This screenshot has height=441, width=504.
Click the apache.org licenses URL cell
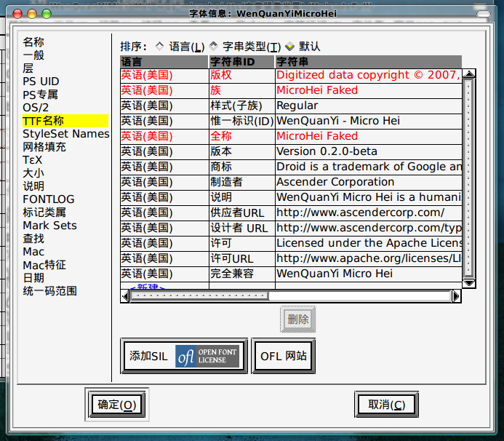pos(369,258)
